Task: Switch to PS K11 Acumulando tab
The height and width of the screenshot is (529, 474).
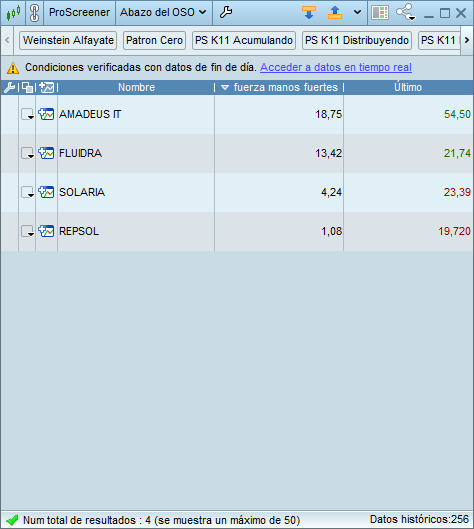Action: tap(244, 40)
